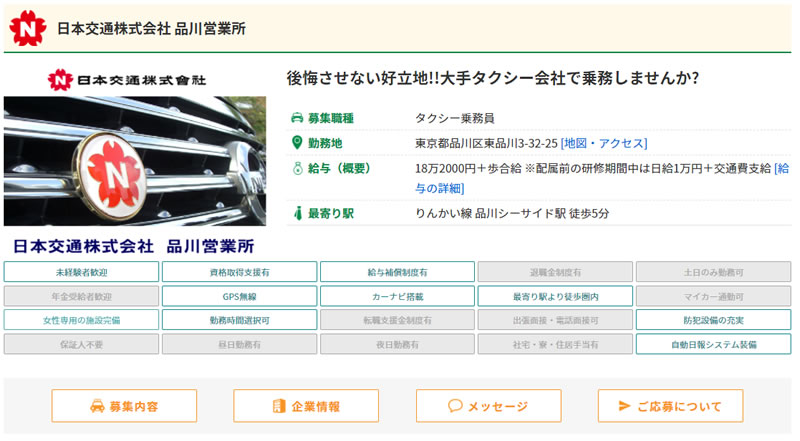Click the greyed 昼日勤務有 tag

[239, 344]
